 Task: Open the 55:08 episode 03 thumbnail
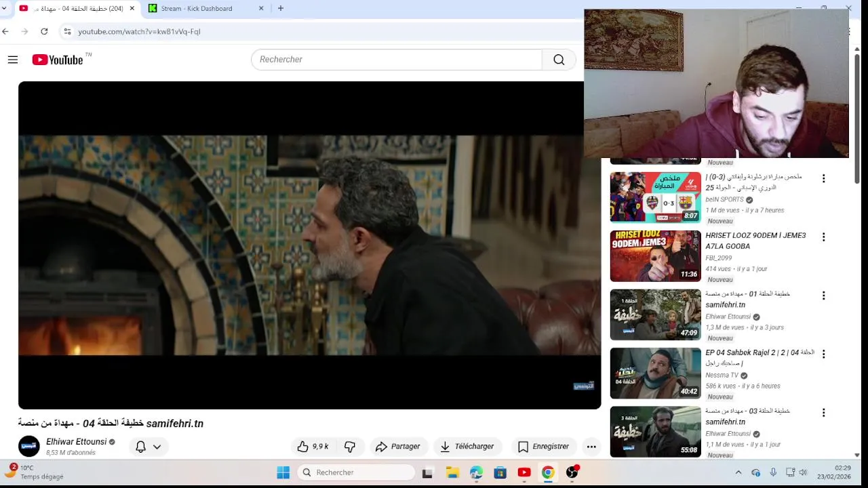[x=655, y=432]
